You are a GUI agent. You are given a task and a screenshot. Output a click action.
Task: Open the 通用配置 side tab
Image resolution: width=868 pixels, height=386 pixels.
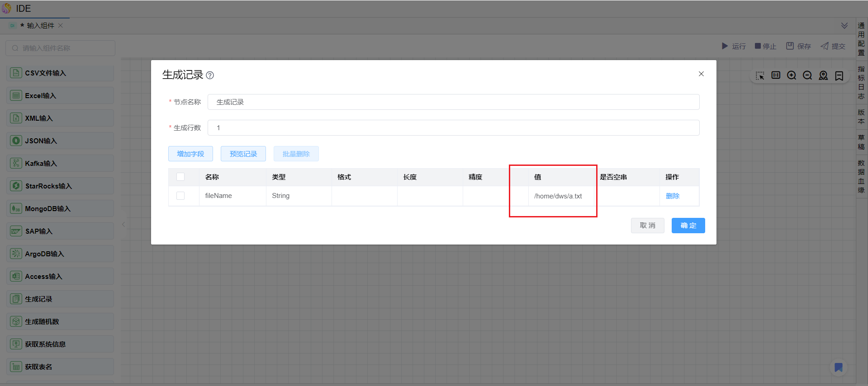(x=861, y=39)
